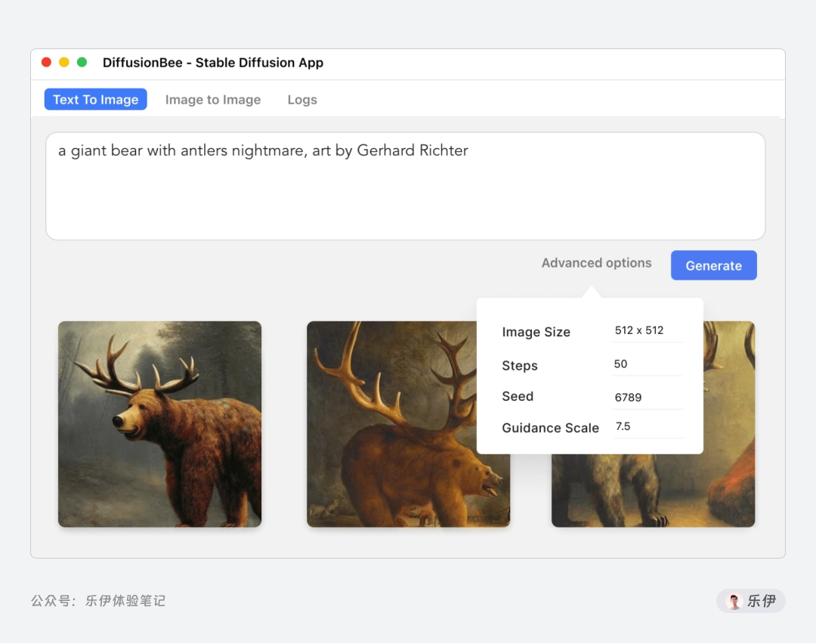816x644 pixels.
Task: Change the Seed value 6789
Action: pyautogui.click(x=646, y=397)
